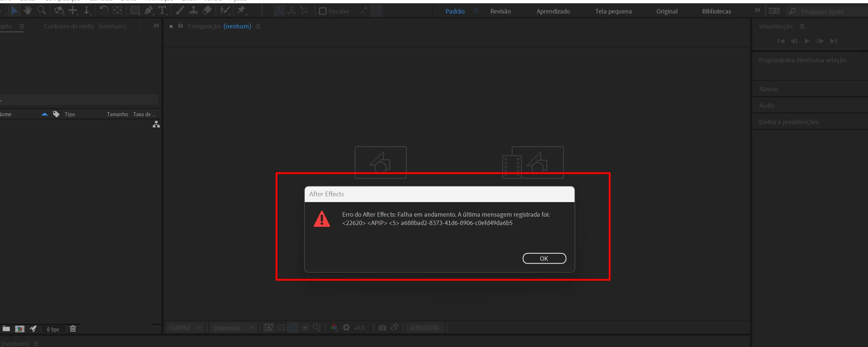The image size is (868, 347).
Task: Select the Pan Behind anchor point tool
Action: click(x=117, y=11)
